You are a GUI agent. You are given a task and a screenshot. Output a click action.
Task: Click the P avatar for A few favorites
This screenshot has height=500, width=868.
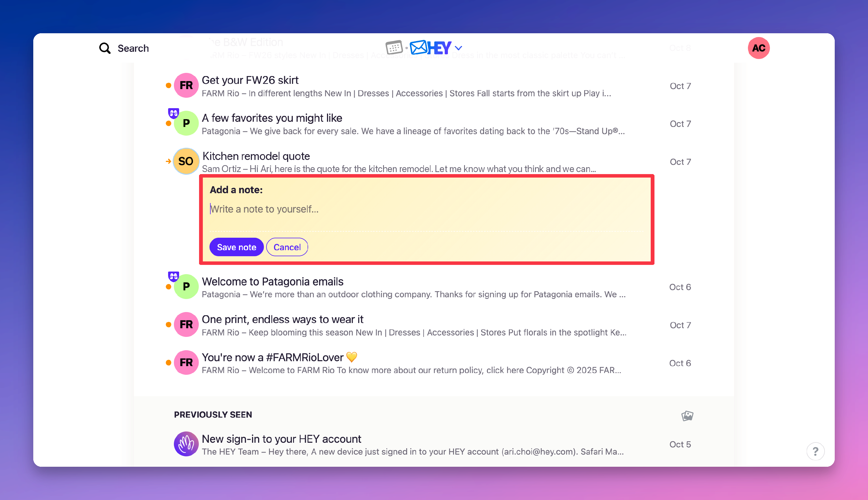(x=186, y=123)
